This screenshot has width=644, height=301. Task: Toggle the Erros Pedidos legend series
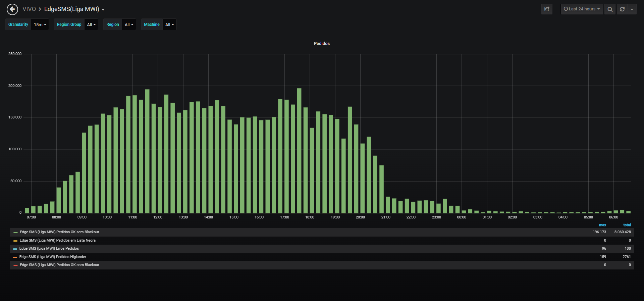(x=49, y=248)
